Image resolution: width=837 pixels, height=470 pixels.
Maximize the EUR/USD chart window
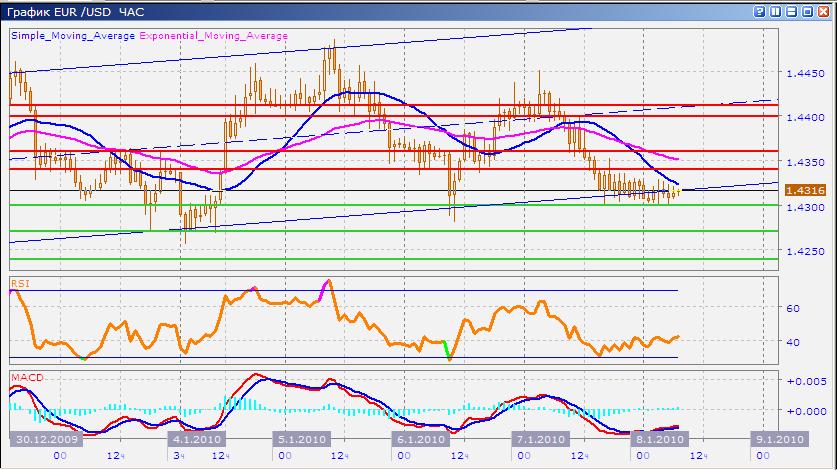(807, 11)
